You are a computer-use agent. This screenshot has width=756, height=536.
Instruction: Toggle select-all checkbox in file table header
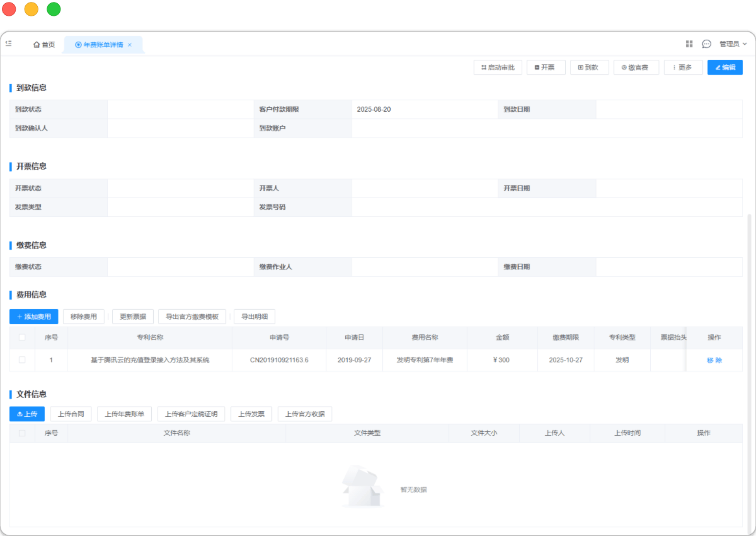pyautogui.click(x=22, y=433)
